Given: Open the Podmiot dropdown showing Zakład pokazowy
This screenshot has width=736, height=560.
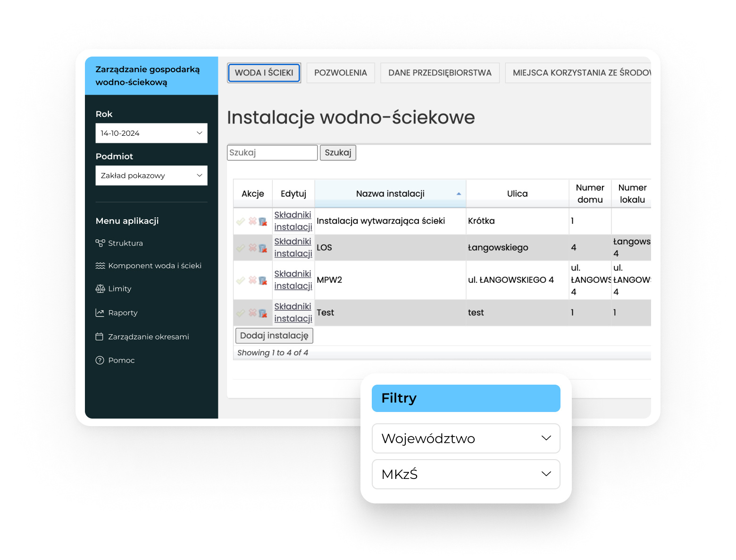Looking at the screenshot, I should pyautogui.click(x=151, y=176).
